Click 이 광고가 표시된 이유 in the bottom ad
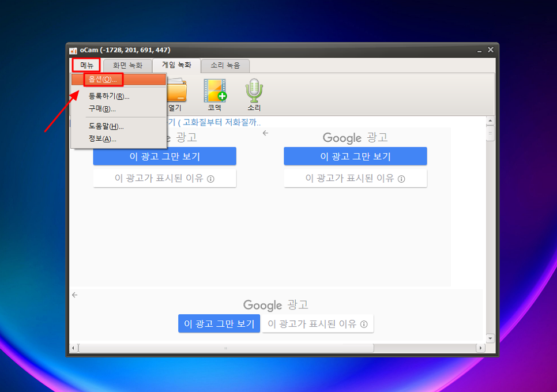557x392 pixels. pyautogui.click(x=318, y=323)
